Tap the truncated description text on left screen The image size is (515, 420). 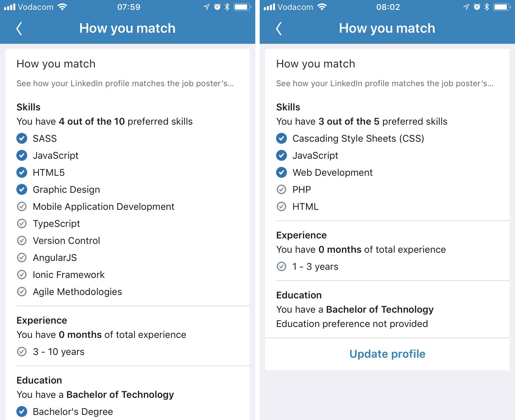click(125, 83)
